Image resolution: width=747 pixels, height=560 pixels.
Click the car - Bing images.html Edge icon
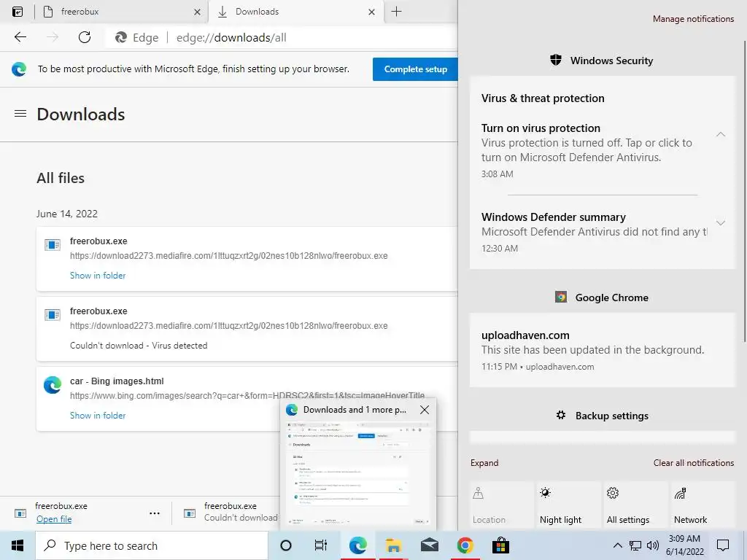pyautogui.click(x=53, y=385)
